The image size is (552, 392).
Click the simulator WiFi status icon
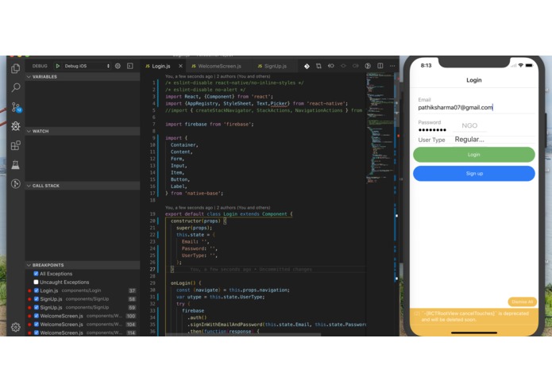(521, 65)
